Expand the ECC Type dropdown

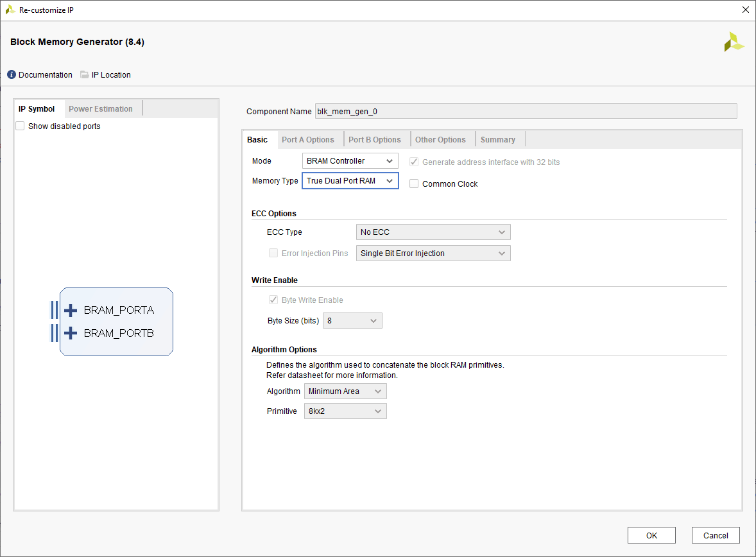[433, 232]
